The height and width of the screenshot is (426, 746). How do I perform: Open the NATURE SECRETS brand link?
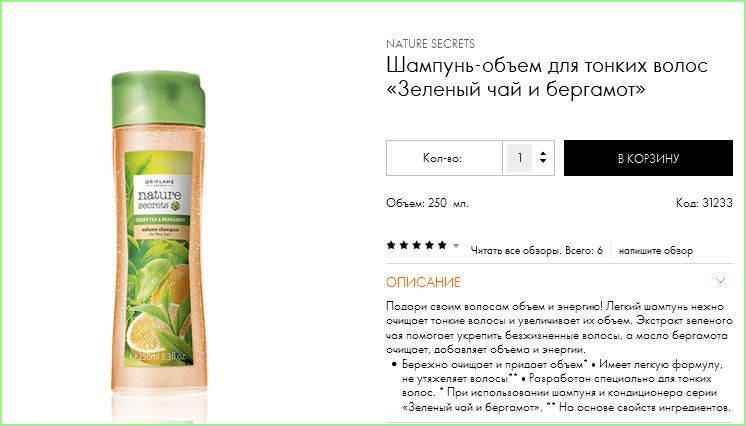coord(430,44)
